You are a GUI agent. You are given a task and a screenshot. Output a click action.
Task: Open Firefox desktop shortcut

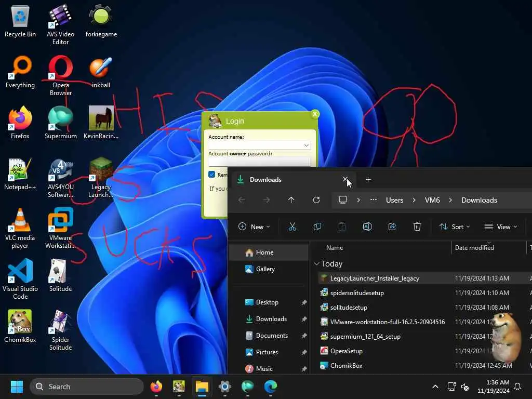pyautogui.click(x=20, y=123)
